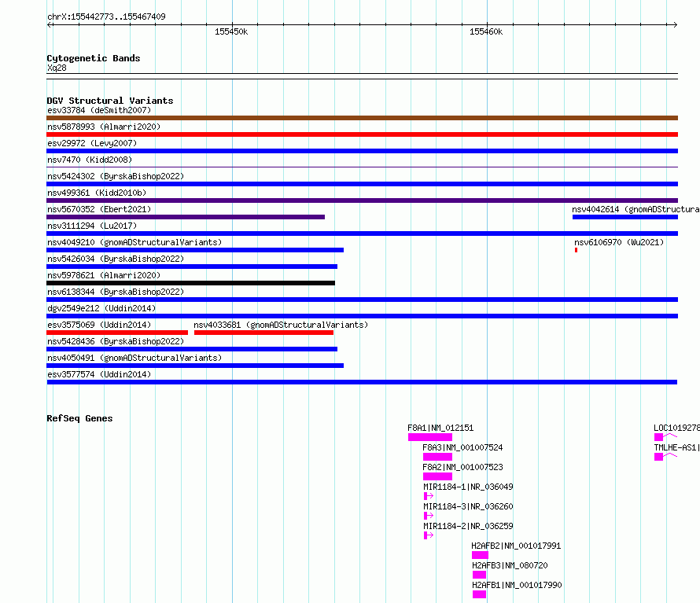Click nsv6138344 (ByrskaBishop2022) label

pos(116,292)
